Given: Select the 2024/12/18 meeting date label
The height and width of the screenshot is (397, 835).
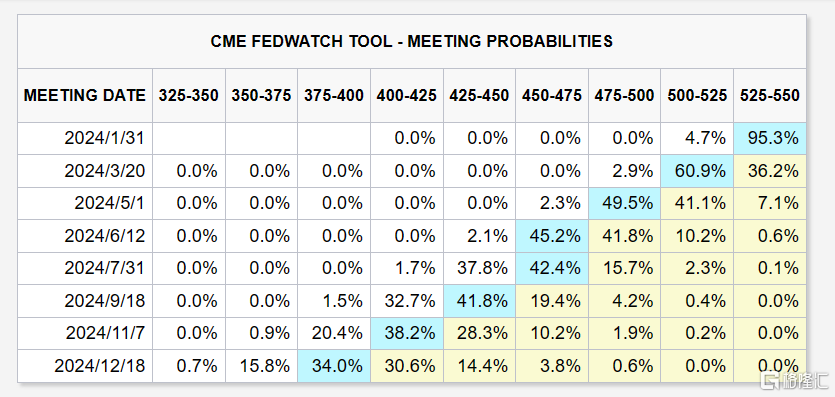Looking at the screenshot, I should [x=100, y=366].
